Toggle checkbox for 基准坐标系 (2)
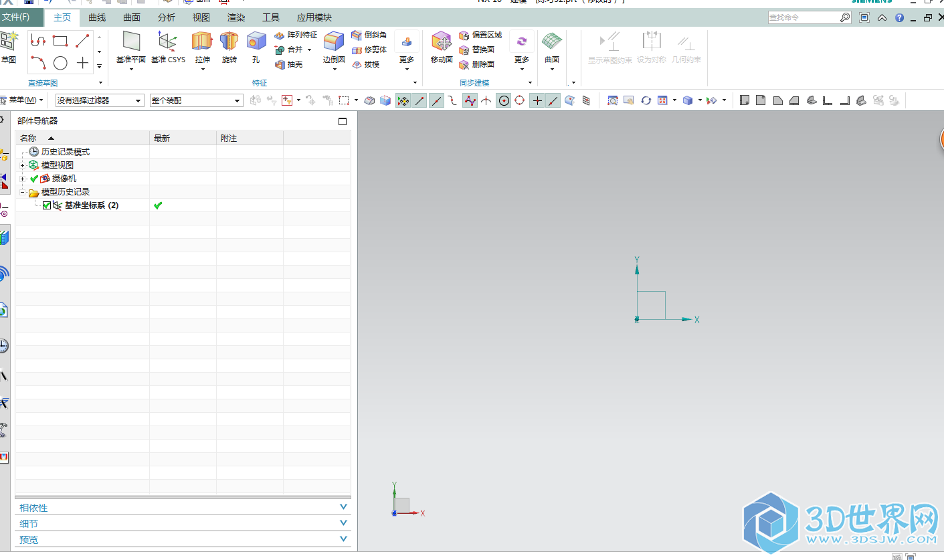The image size is (944, 560). coord(47,205)
